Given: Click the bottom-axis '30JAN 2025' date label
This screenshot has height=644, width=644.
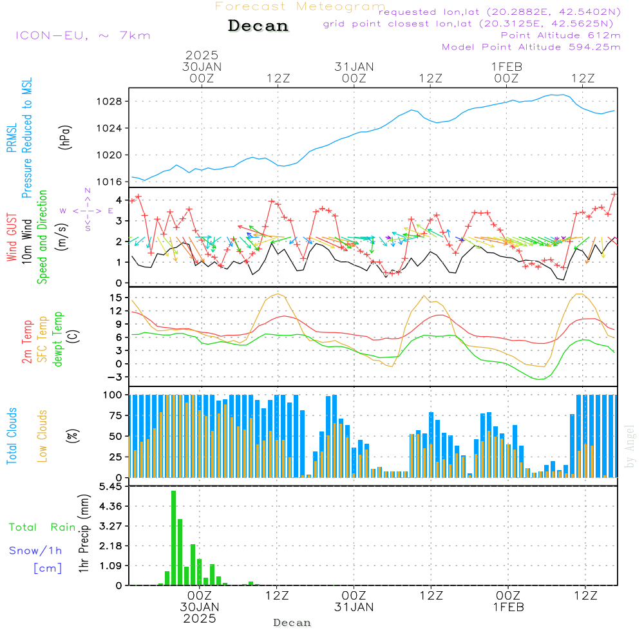Looking at the screenshot, I should [x=200, y=613].
